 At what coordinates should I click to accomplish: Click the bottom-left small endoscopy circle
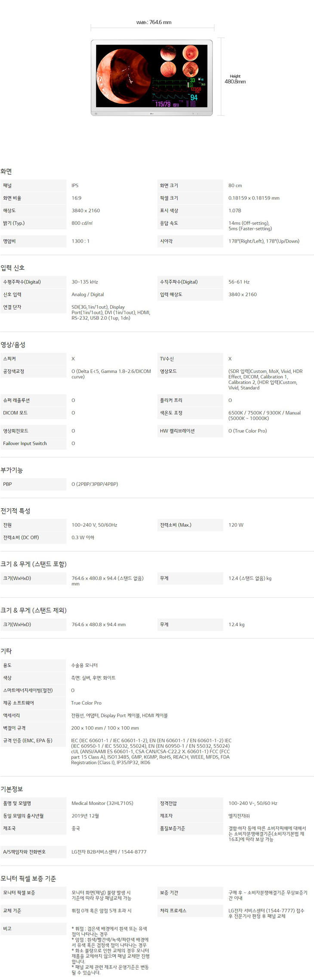tap(168, 69)
